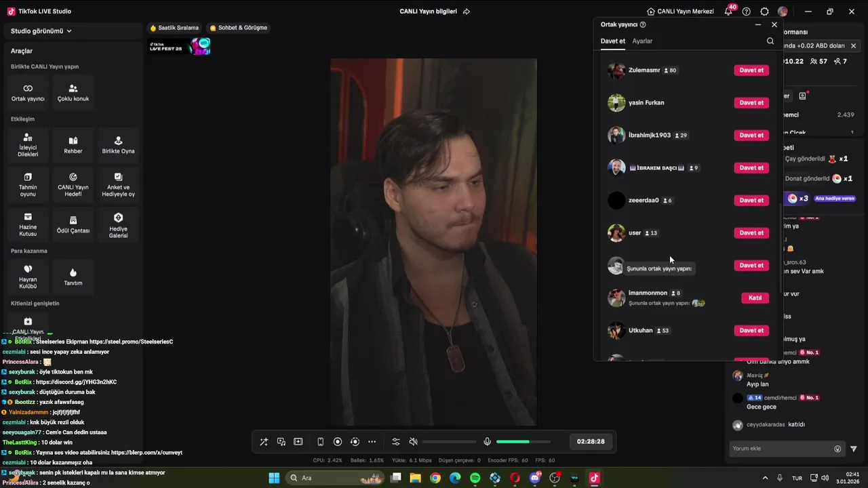Viewport: 868px width, 488px height.
Task: Click the record button in control bar
Action: tap(338, 442)
